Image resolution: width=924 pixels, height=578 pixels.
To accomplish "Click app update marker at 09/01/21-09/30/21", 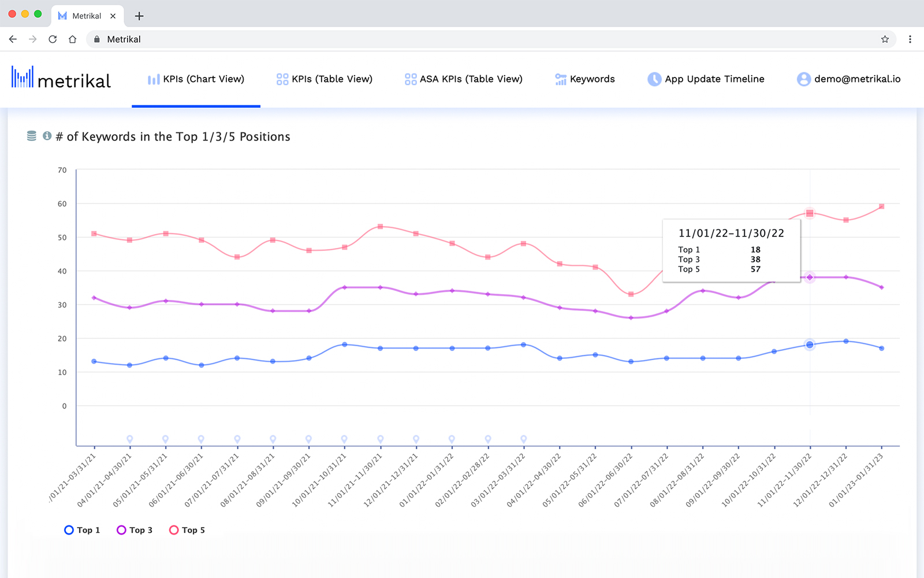I will coord(309,439).
